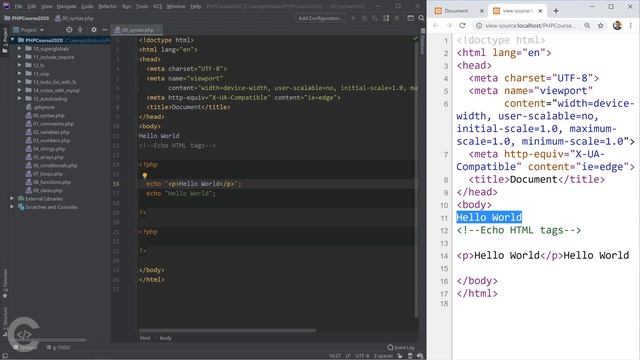Screen dimensions: 640x360
Task: Select .gitignore file in project tree
Action: 40,107
